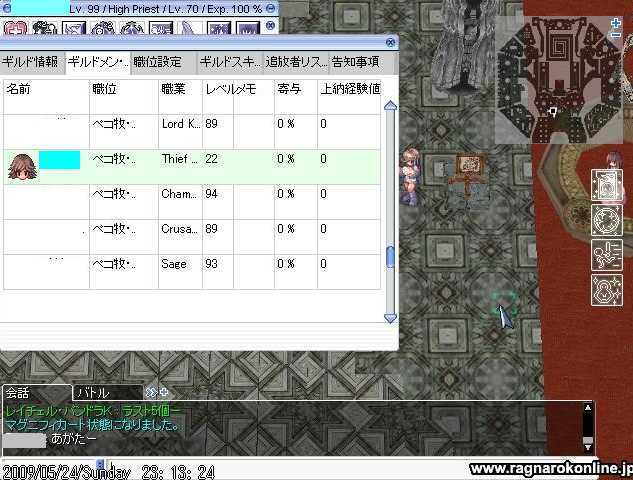Click level value 22 in Thief row
633x480 pixels.
(211, 159)
